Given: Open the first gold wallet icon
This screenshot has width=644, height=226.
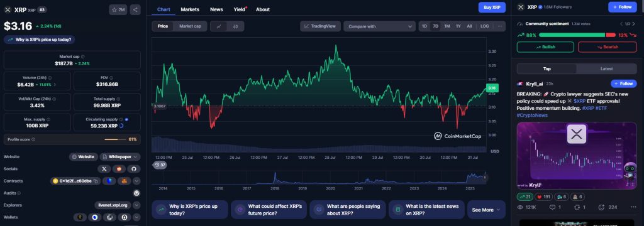Looking at the screenshot, I should [80, 217].
